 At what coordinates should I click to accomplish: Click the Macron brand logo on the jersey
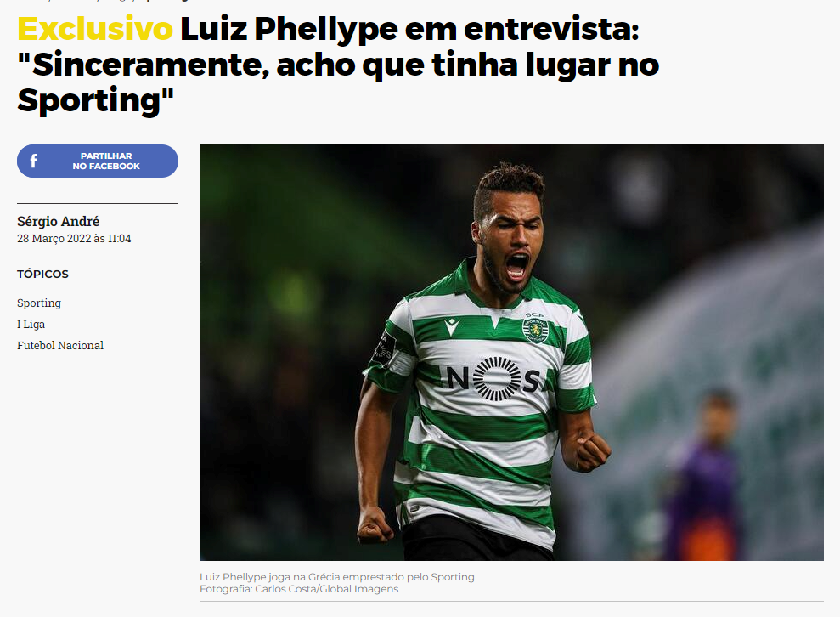452,325
